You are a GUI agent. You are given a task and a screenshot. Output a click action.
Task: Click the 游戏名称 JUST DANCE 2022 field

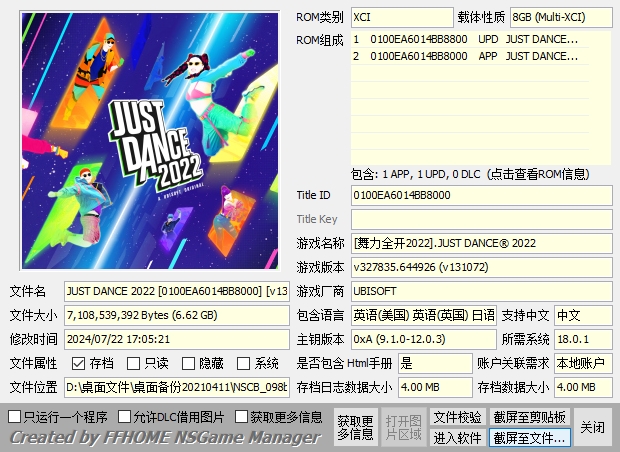(x=482, y=243)
